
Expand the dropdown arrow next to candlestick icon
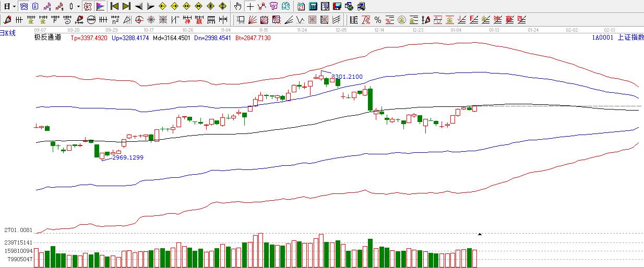(78, 6)
